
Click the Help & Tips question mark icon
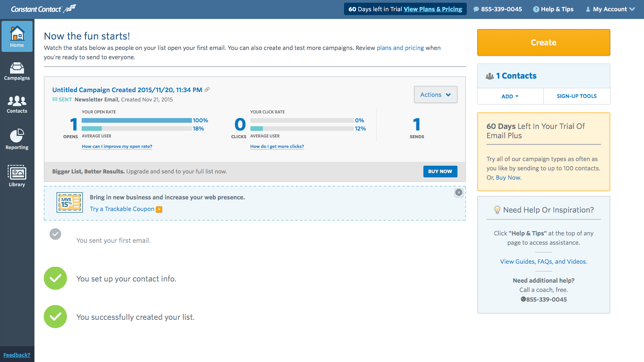(536, 9)
